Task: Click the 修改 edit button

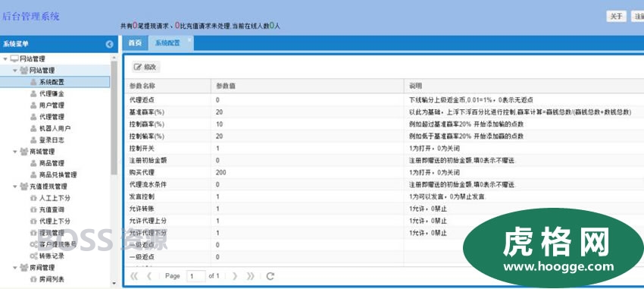Action: [146, 67]
